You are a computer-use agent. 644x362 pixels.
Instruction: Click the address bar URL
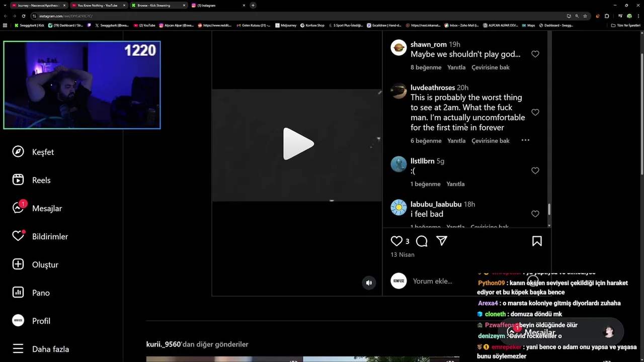click(66, 16)
